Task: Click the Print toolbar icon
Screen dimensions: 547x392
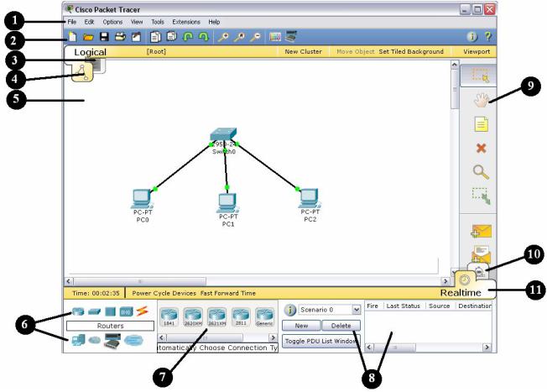Action: [120, 36]
